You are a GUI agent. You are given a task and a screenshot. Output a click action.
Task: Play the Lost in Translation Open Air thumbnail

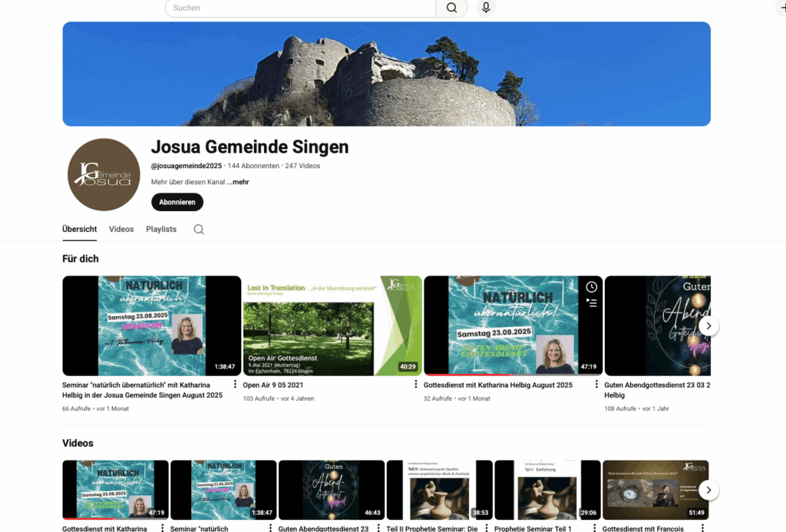coord(332,325)
